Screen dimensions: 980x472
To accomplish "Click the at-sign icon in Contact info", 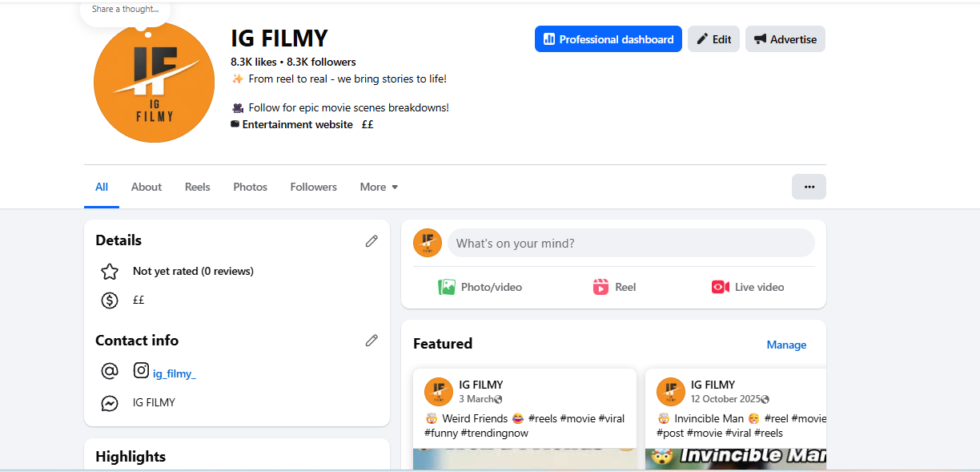I will 110,371.
